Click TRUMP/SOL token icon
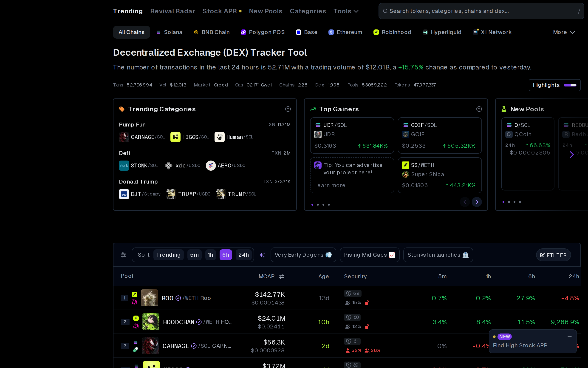The height and width of the screenshot is (368, 588). tap(221, 194)
